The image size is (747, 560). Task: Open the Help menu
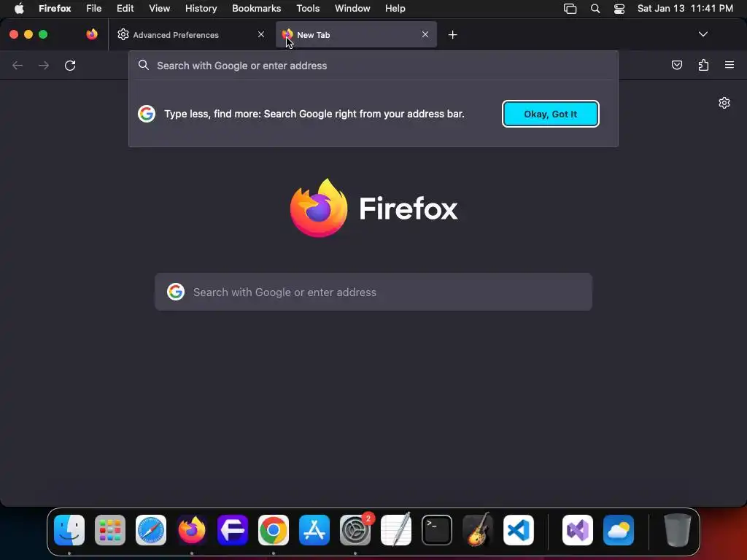[395, 8]
